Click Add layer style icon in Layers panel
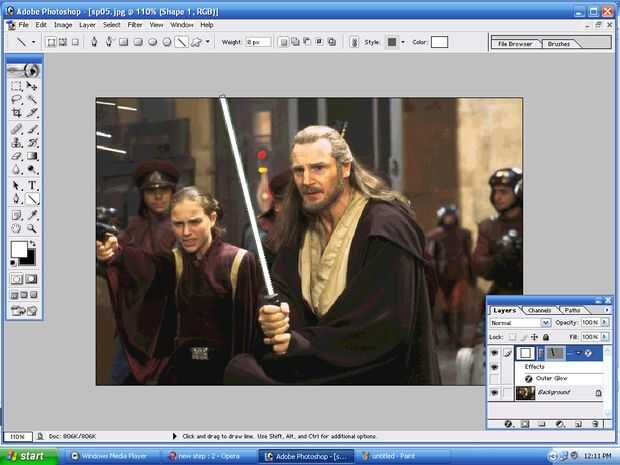The image size is (620, 465). coord(508,424)
